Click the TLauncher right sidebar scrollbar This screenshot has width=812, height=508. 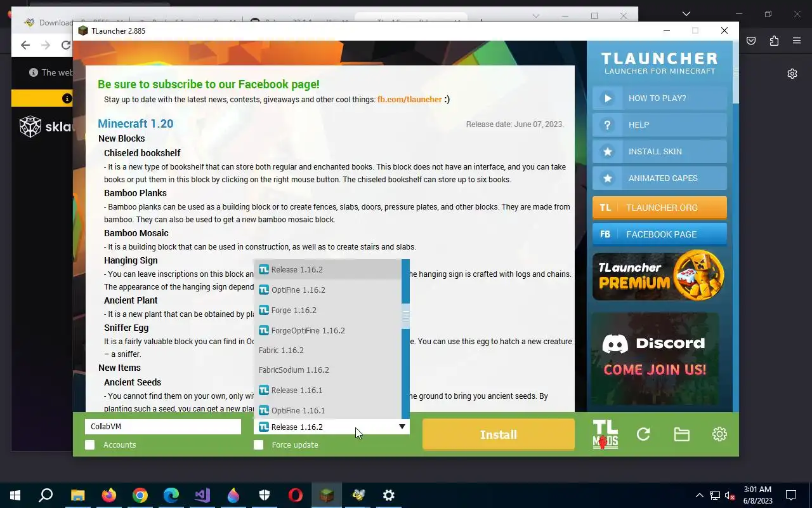click(x=735, y=71)
